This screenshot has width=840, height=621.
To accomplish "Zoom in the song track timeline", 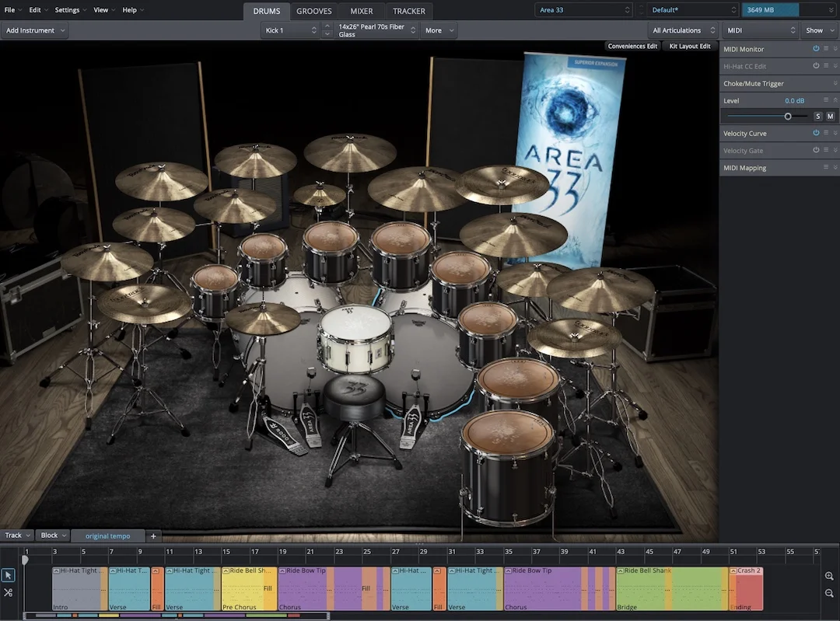I will tap(829, 576).
